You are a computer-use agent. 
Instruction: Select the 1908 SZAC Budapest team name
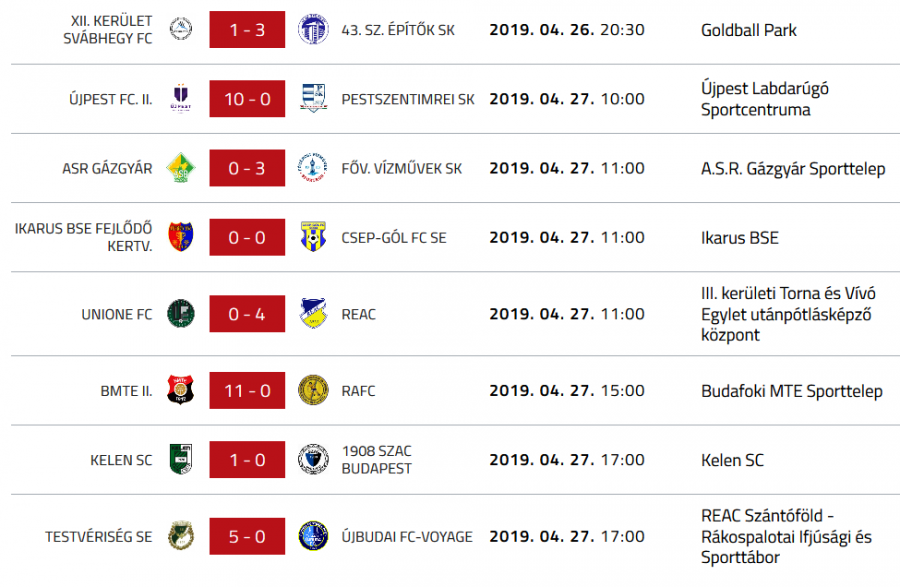point(376,460)
